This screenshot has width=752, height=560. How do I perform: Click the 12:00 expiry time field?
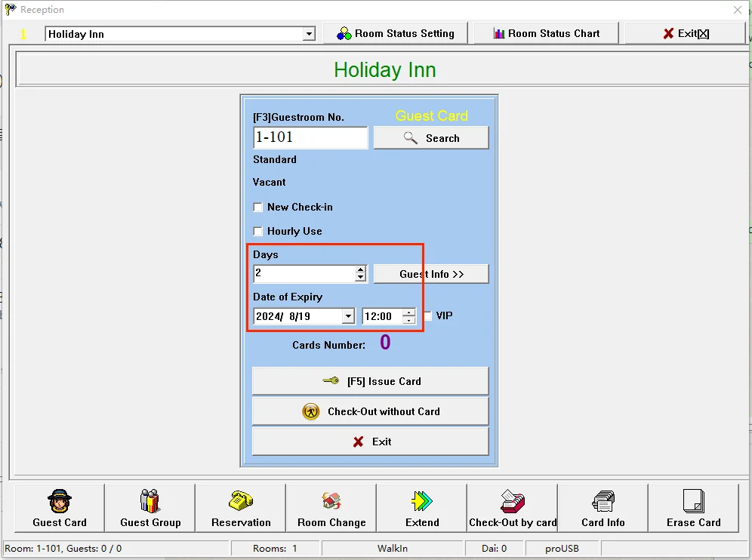pyautogui.click(x=383, y=316)
